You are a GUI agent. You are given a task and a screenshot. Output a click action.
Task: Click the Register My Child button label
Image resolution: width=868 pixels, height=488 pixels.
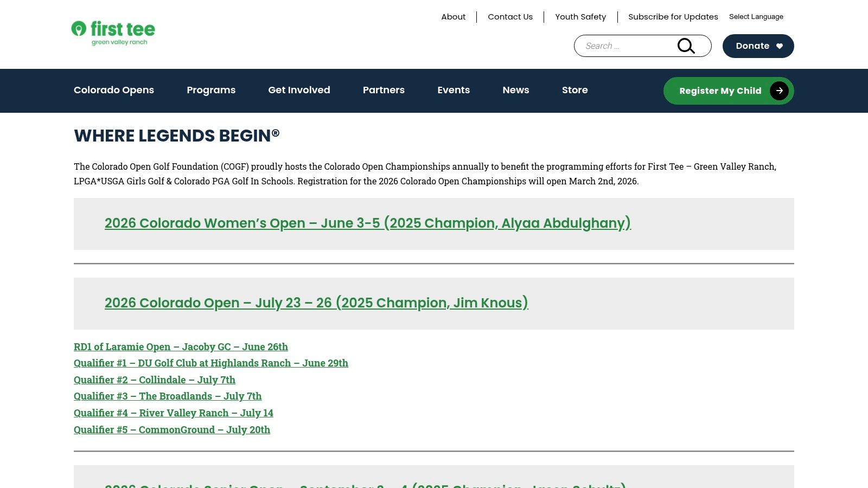click(720, 91)
